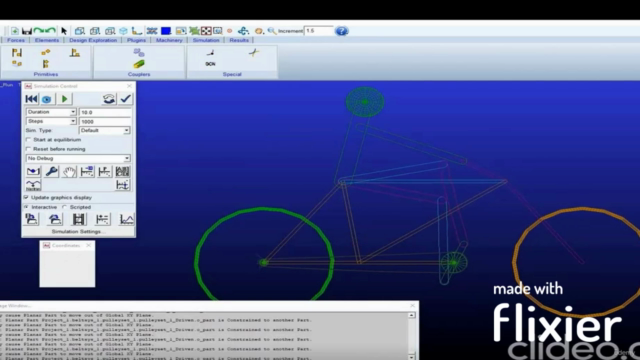Open the Duration dropdown
Screen dimensions: 640x360
pyautogui.click(x=51, y=112)
